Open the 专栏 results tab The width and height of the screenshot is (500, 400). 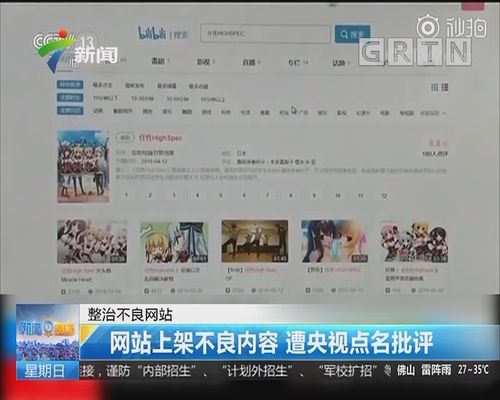tap(298, 63)
